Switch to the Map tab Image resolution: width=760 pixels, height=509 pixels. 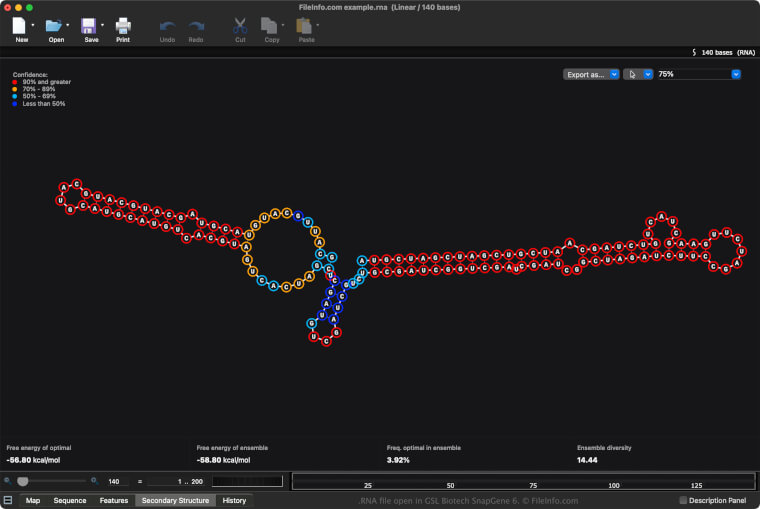point(33,500)
